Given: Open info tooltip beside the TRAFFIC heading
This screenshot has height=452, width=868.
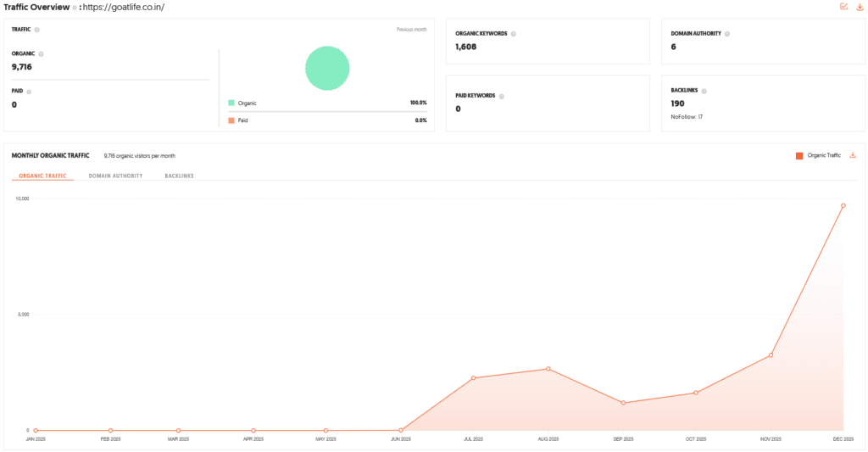Looking at the screenshot, I should tap(37, 30).
